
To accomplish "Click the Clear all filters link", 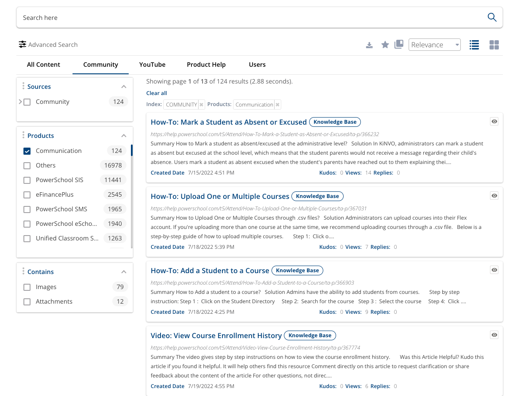I will point(157,93).
